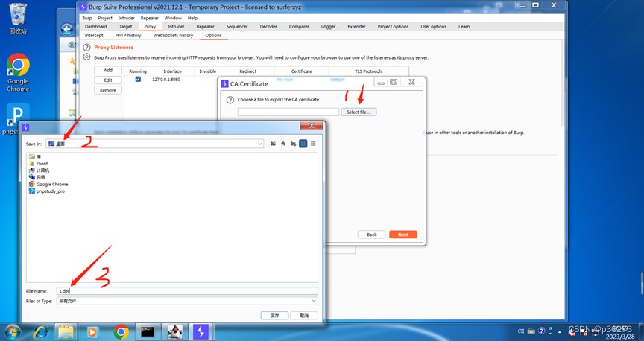This screenshot has height=341, width=644.
Task: Switch to the Decoder tab
Action: pos(268,27)
